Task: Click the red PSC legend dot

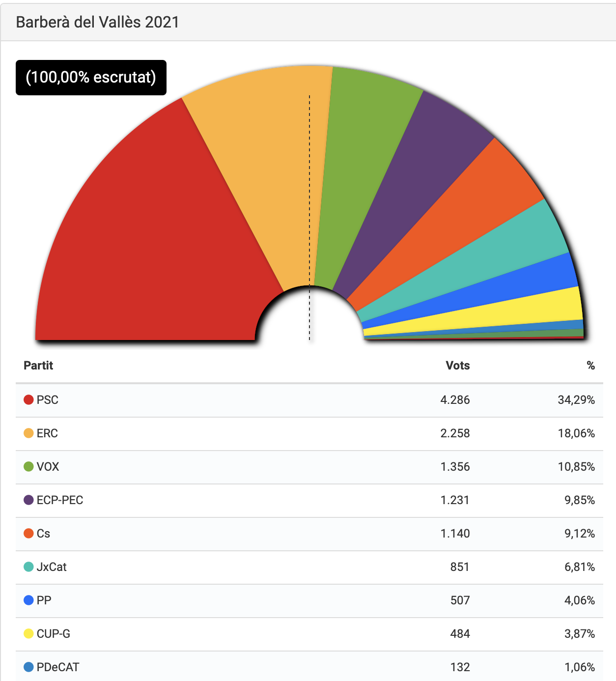Action: click(x=28, y=400)
